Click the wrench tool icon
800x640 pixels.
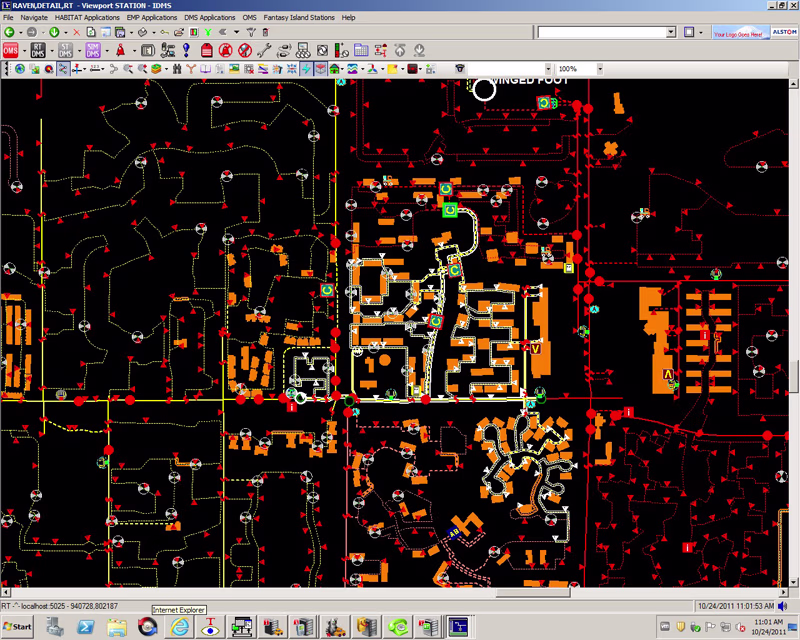[x=264, y=50]
